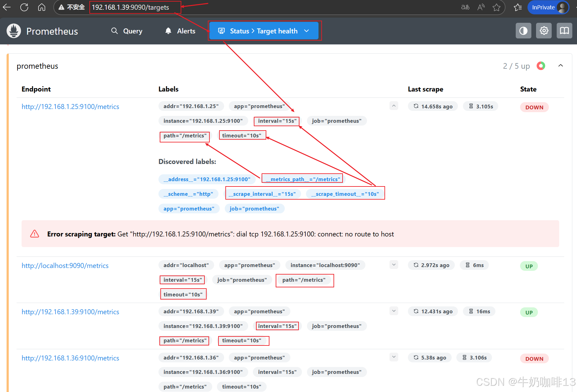
Task: Click the 16ms scrape duration badge
Action: click(x=479, y=311)
